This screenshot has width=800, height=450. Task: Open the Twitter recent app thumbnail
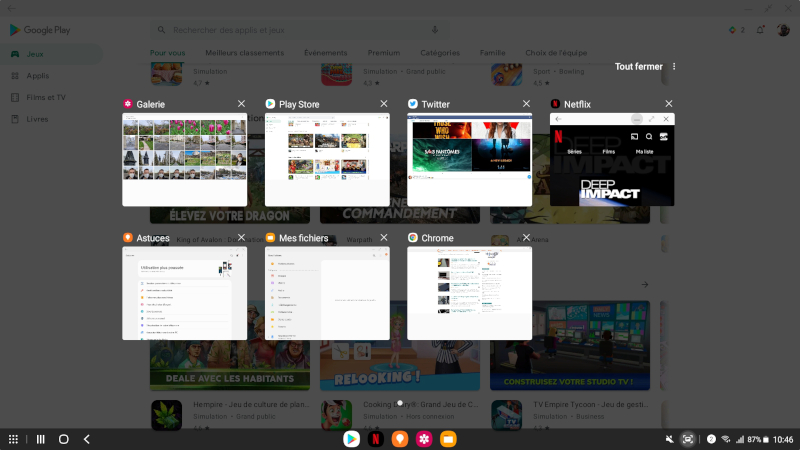click(x=469, y=160)
